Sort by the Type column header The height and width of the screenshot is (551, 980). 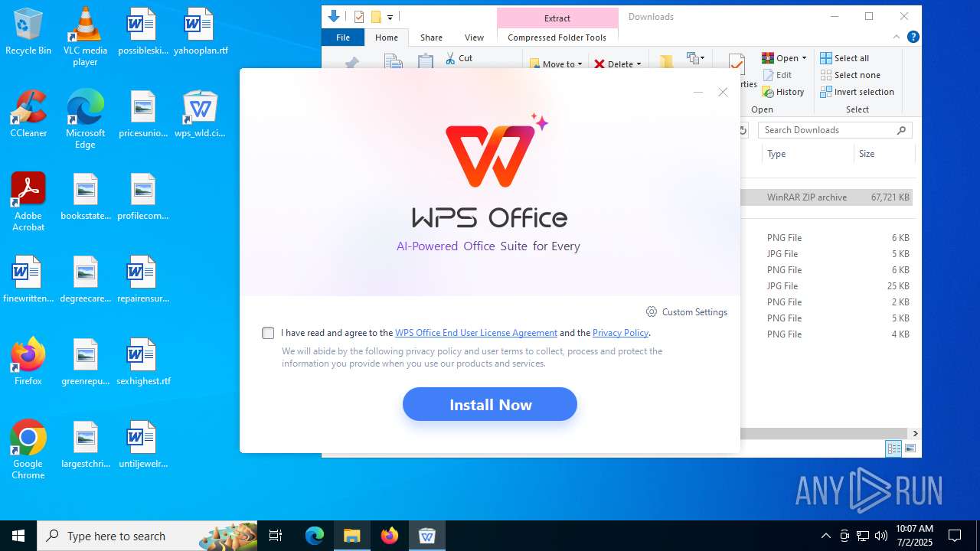[807, 154]
